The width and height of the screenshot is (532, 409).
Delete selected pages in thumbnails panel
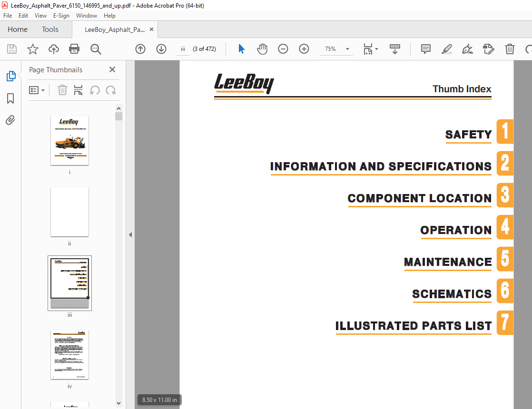pos(62,90)
